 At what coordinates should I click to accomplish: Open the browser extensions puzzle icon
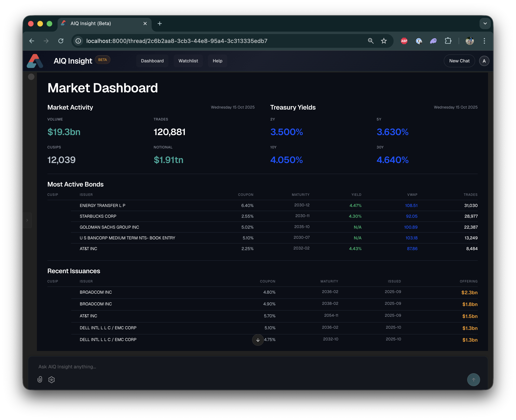448,41
